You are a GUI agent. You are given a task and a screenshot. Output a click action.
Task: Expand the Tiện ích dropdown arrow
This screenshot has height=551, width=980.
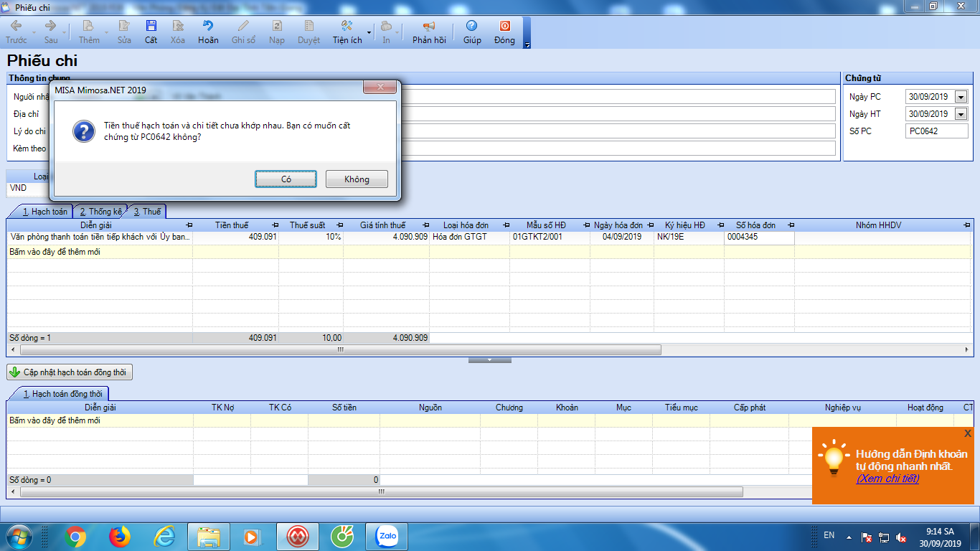tap(369, 33)
